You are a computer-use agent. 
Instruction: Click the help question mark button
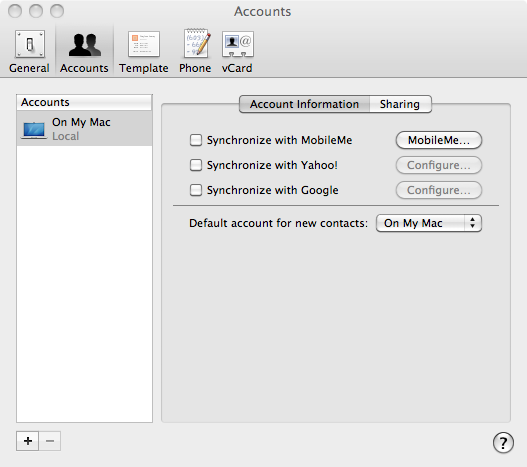tap(503, 443)
